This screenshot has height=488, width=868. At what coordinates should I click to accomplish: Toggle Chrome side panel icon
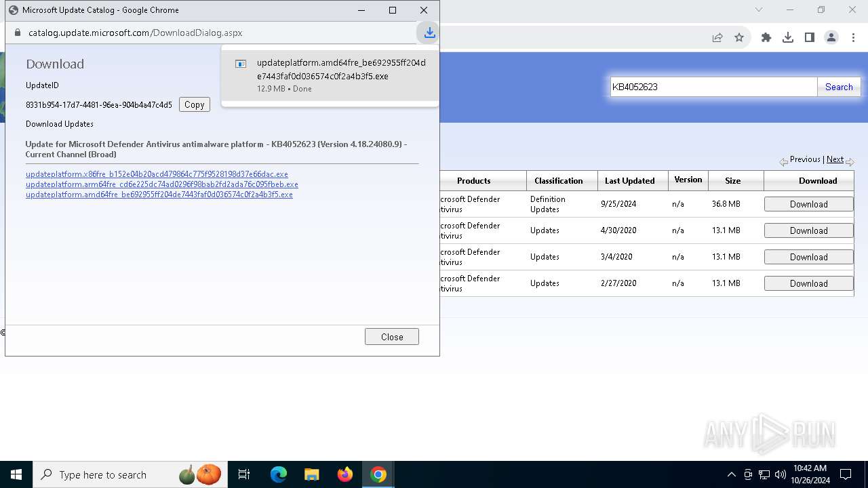[x=810, y=38]
